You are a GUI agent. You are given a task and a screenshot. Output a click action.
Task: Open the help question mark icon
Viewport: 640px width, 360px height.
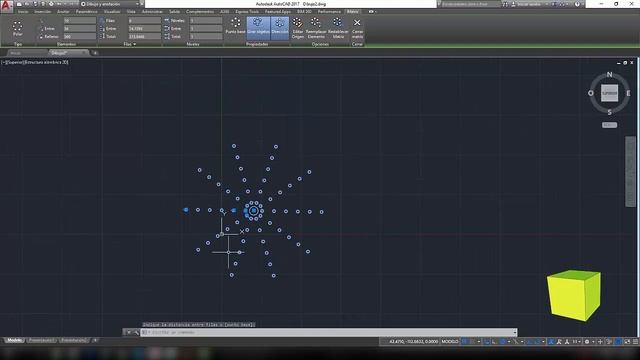pyautogui.click(x=577, y=4)
